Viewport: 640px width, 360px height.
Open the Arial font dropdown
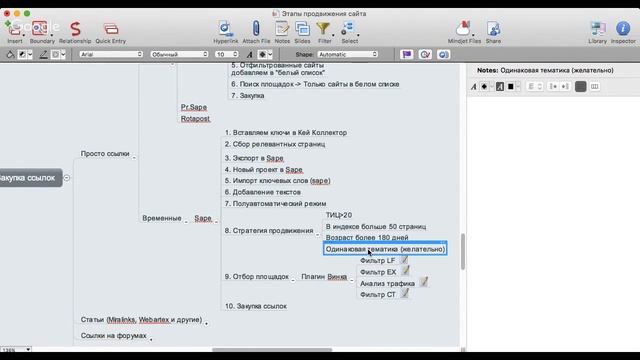[x=111, y=54]
